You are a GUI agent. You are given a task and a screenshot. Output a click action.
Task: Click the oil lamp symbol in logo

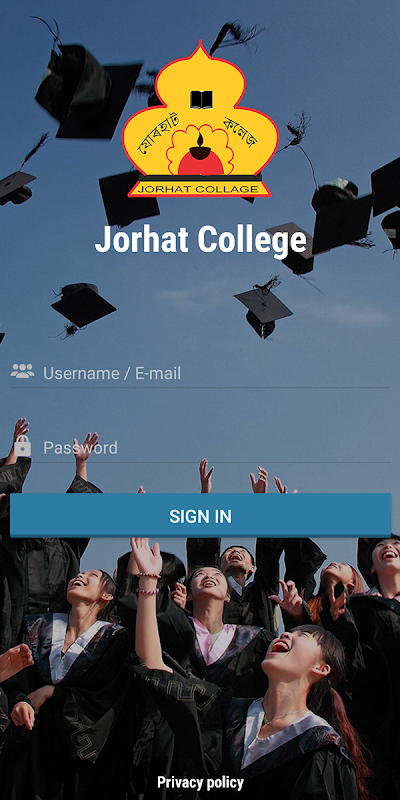pos(201,146)
